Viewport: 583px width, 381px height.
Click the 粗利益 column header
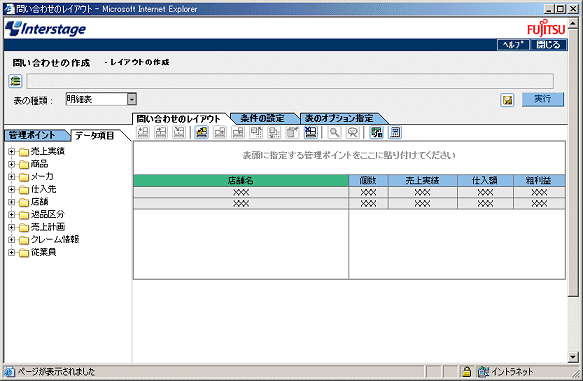(539, 181)
